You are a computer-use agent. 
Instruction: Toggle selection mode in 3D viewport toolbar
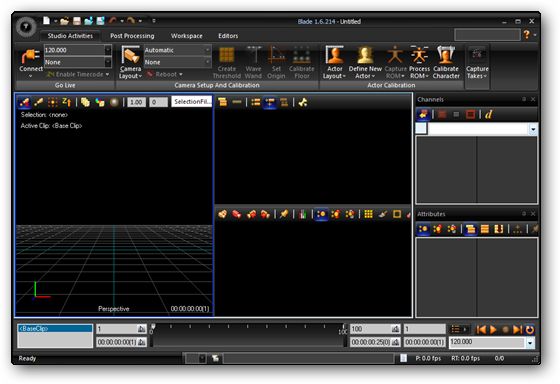point(24,103)
